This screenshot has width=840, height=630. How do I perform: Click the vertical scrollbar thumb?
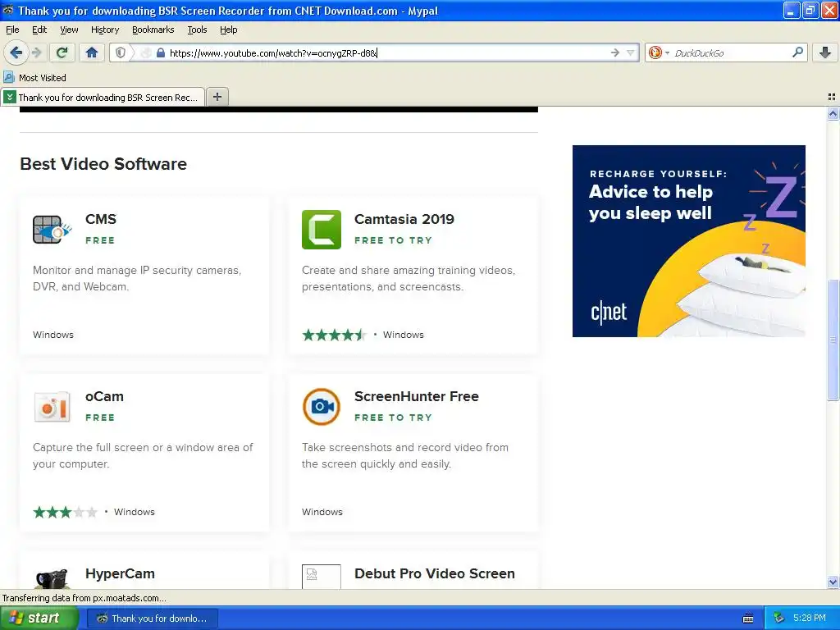[833, 340]
